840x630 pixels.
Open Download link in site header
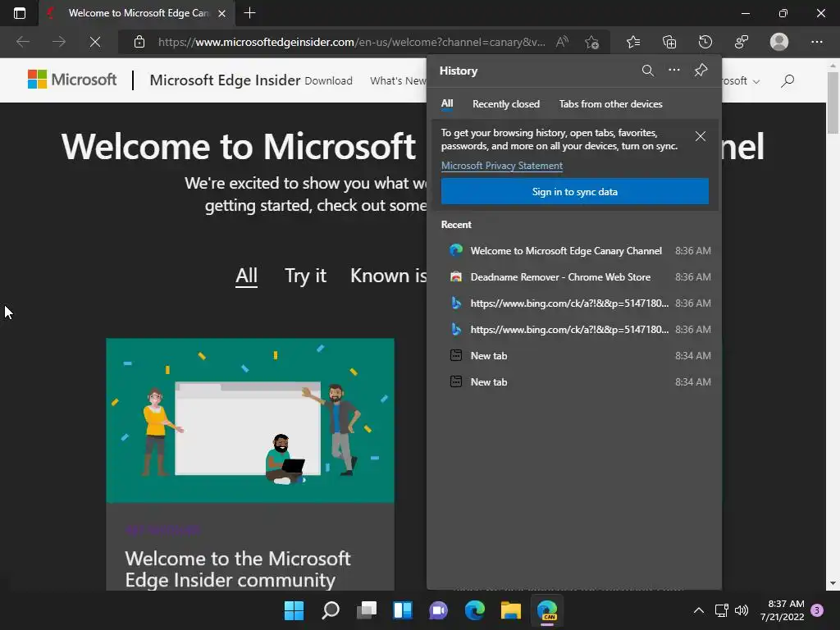coord(328,81)
